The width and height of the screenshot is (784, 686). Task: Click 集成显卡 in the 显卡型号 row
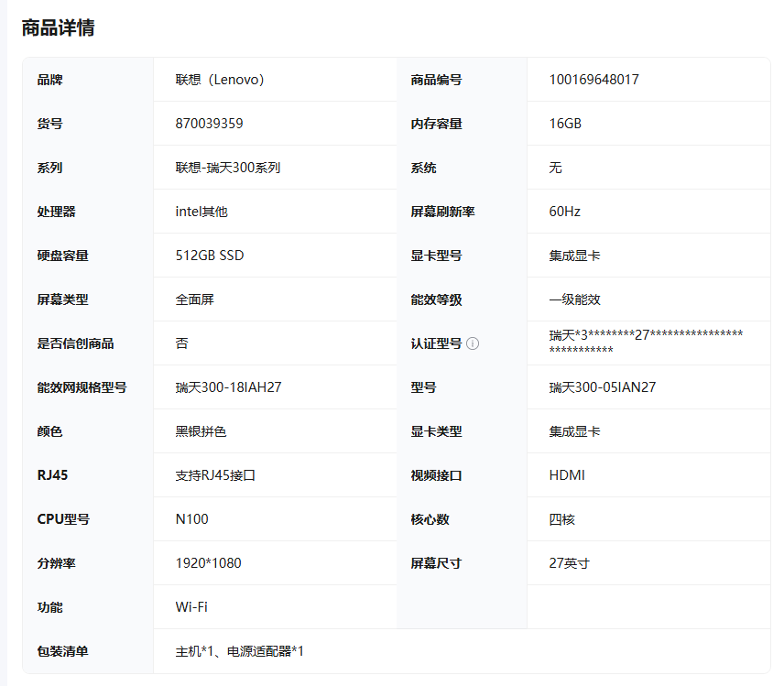click(574, 256)
